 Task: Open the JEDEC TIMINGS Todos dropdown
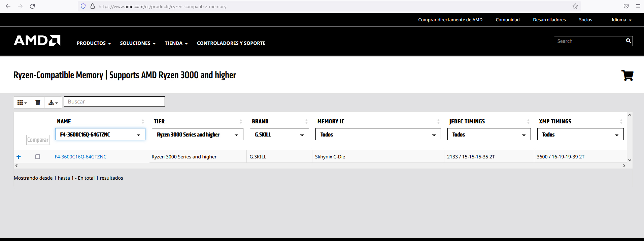pyautogui.click(x=489, y=134)
